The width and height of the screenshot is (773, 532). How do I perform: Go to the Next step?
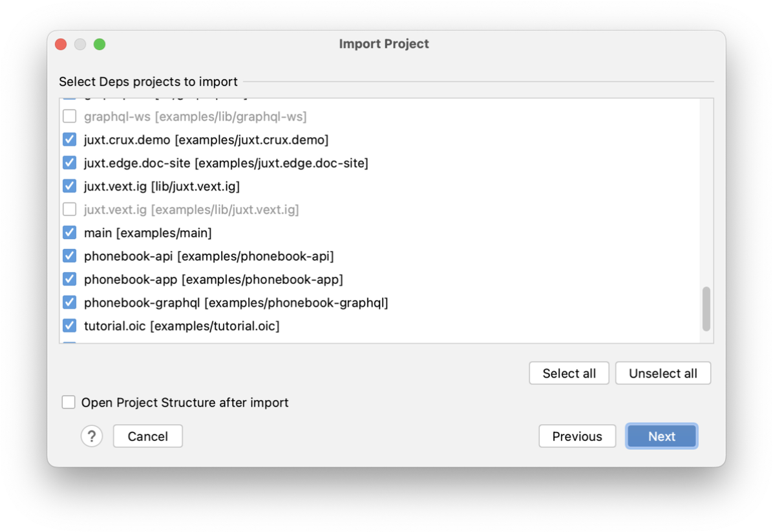662,436
